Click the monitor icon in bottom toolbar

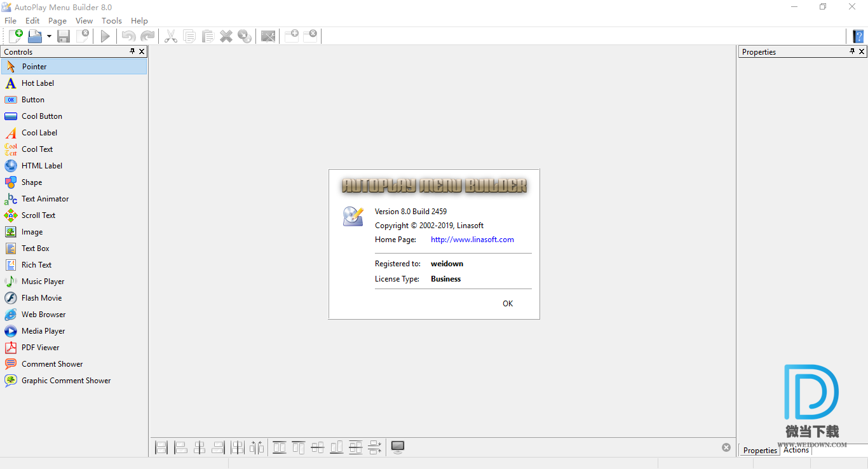398,447
